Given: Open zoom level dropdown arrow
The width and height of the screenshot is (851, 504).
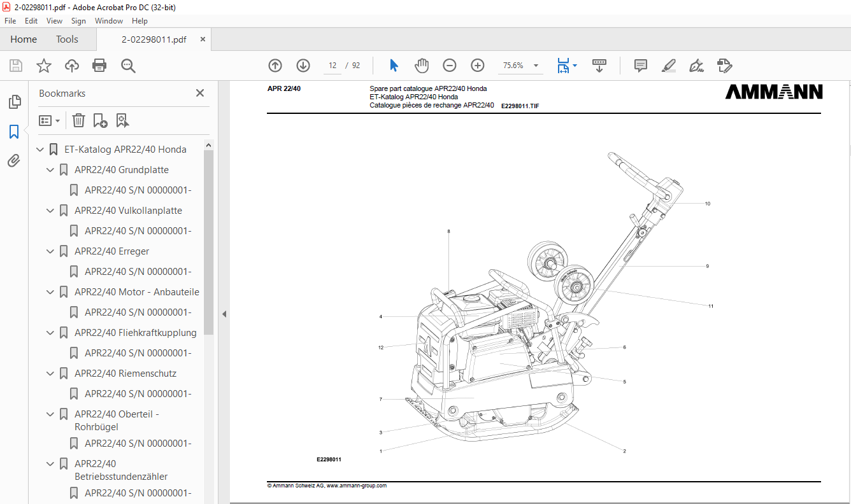Looking at the screenshot, I should pyautogui.click(x=536, y=66).
